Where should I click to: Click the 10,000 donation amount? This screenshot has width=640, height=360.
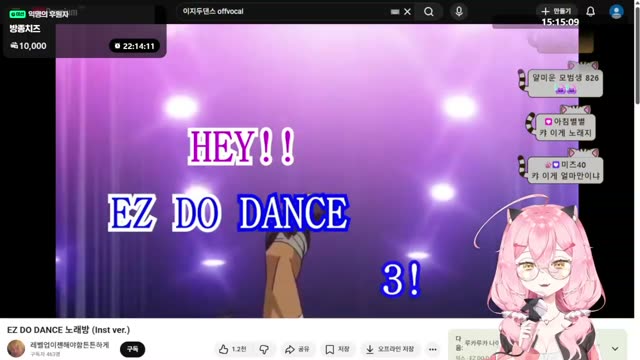pos(28,46)
